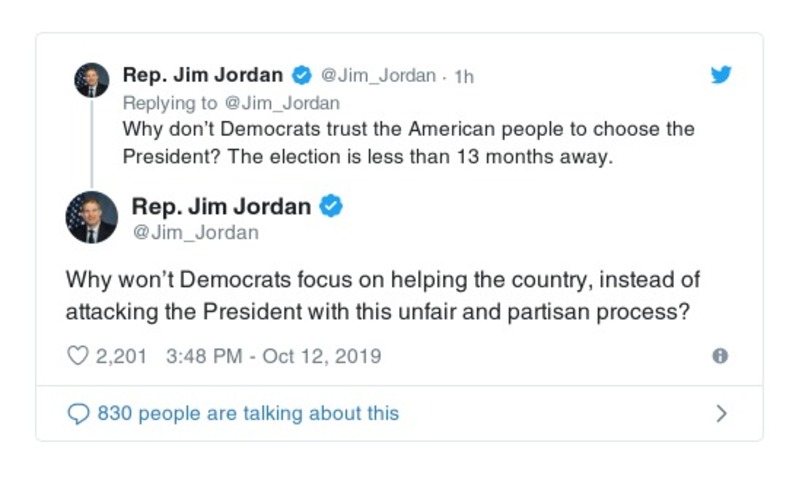Click the @Jim_Jordan handle next to '1h'
This screenshot has width=799, height=490.
click(x=378, y=76)
